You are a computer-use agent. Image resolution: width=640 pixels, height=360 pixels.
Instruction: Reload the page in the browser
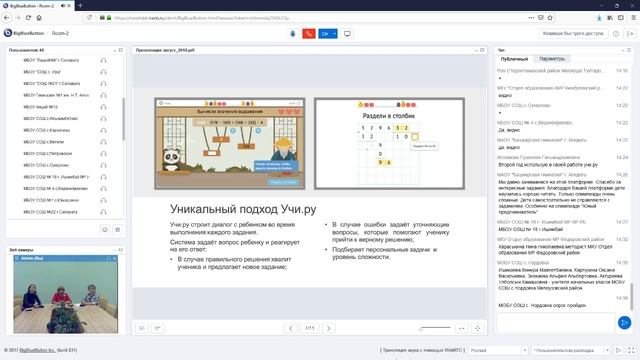28,18
